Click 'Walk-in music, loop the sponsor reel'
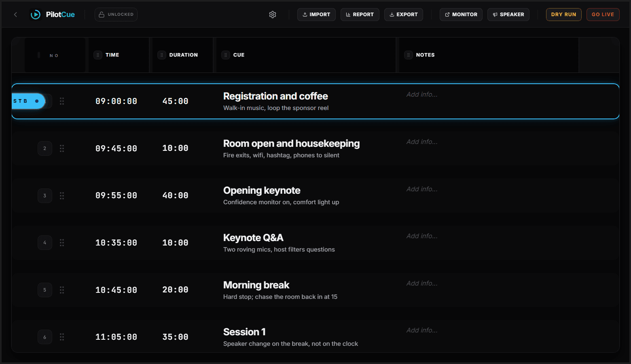The image size is (631, 364). (x=276, y=108)
